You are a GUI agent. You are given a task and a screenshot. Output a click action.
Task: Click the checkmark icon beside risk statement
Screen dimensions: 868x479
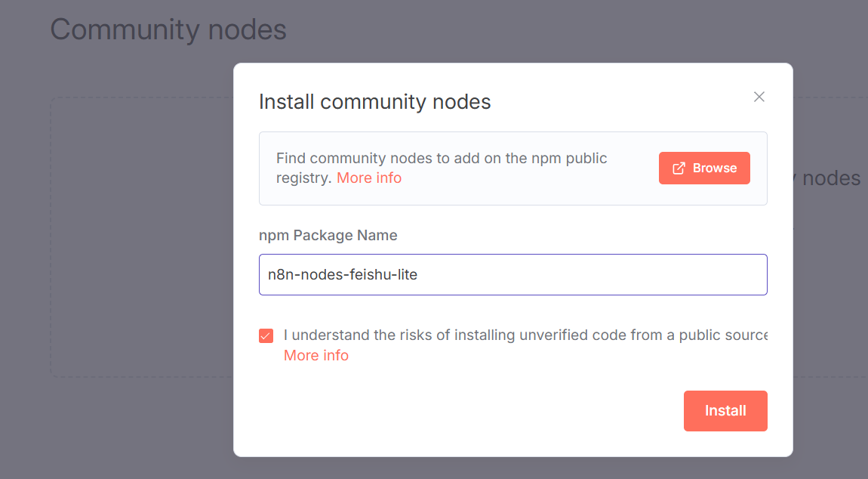[266, 335]
